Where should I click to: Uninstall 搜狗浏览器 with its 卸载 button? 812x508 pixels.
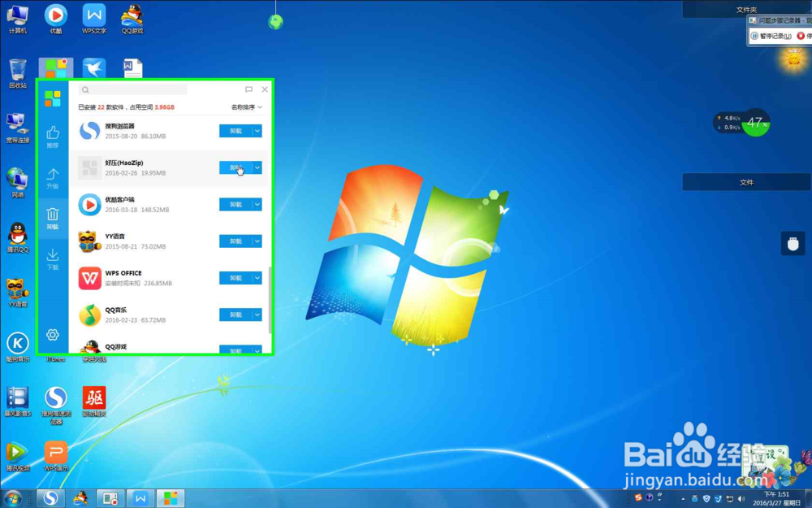[235, 131]
